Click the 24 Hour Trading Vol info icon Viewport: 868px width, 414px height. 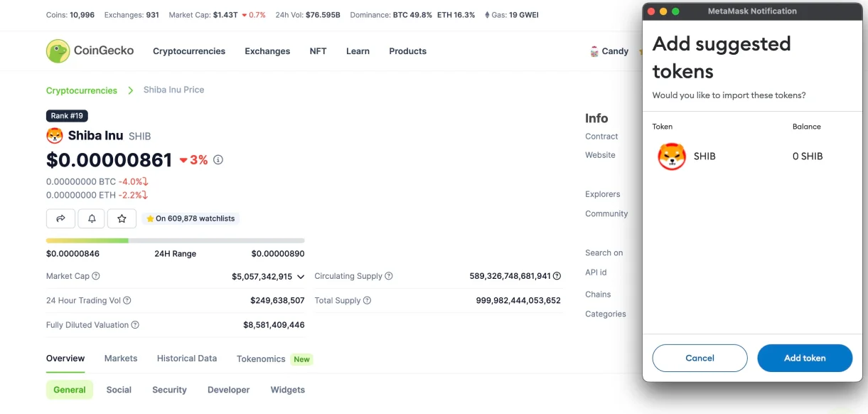click(127, 301)
